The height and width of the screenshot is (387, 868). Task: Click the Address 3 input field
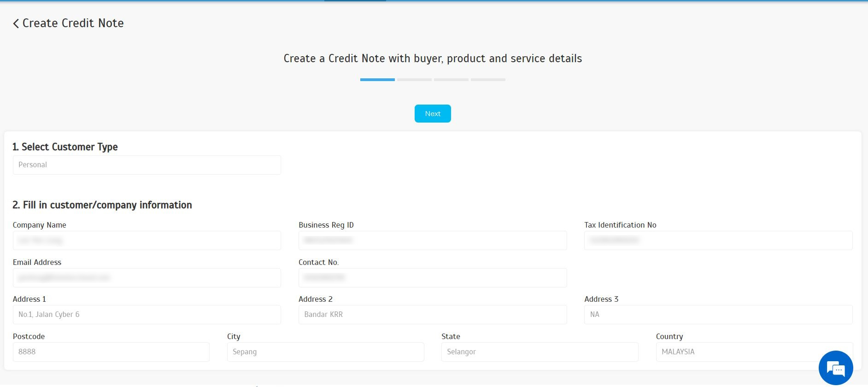pyautogui.click(x=718, y=315)
